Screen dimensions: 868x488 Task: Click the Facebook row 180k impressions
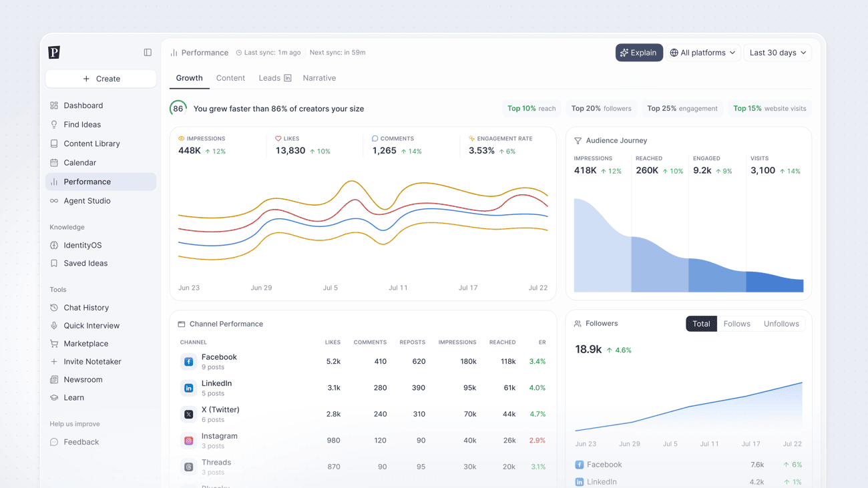click(x=468, y=362)
